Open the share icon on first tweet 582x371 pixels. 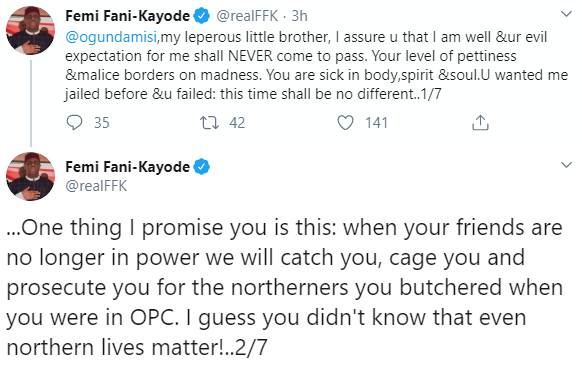pyautogui.click(x=480, y=123)
